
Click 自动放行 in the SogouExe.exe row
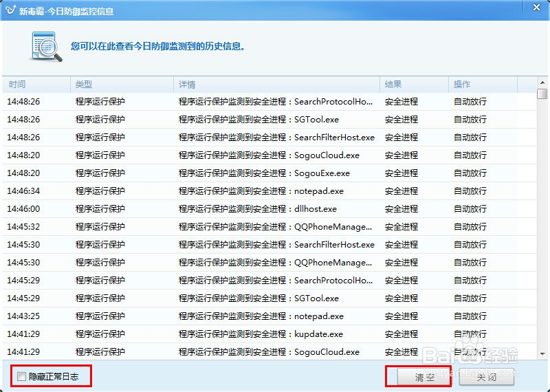click(x=470, y=173)
